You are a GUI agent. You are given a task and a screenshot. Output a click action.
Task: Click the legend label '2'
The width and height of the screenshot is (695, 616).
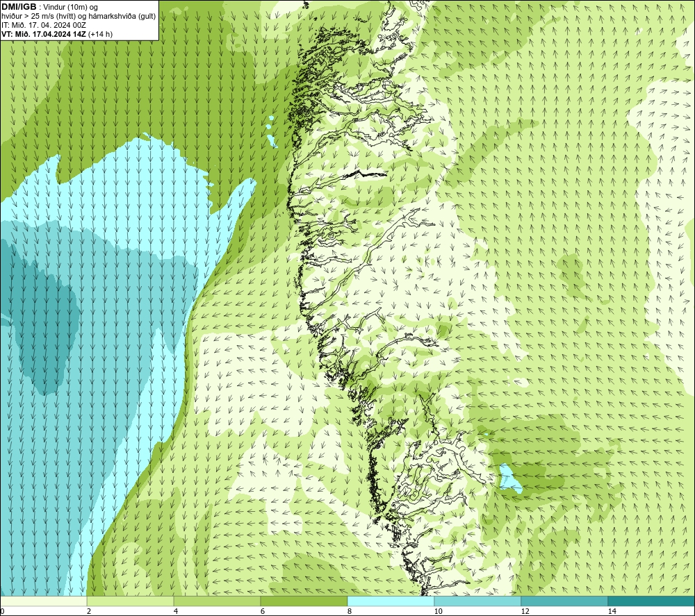point(89,611)
